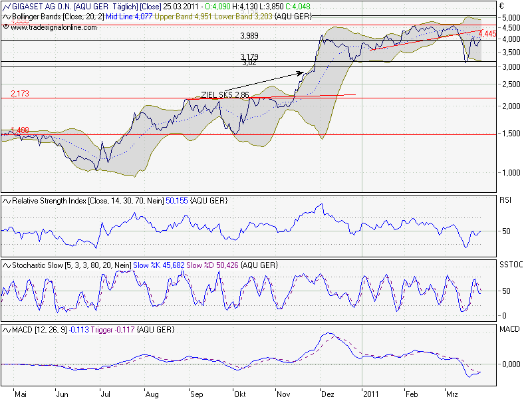
Task: Click the chart icon beside GIGASET AG O.N.
Action: 6,5
